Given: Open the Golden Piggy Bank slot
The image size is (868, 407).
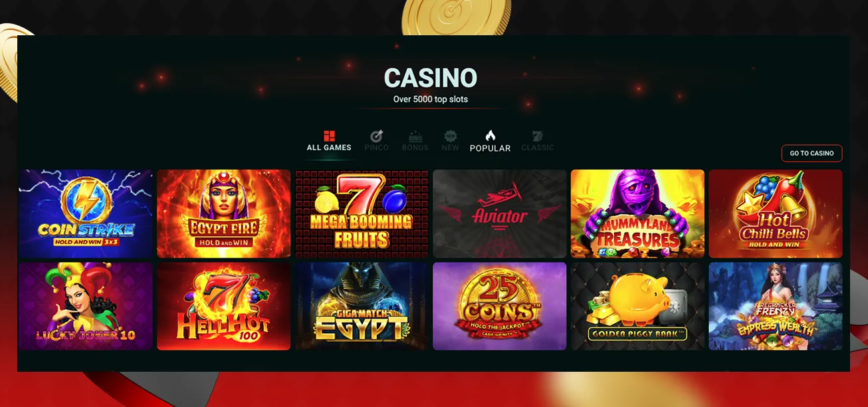Looking at the screenshot, I should (638, 306).
